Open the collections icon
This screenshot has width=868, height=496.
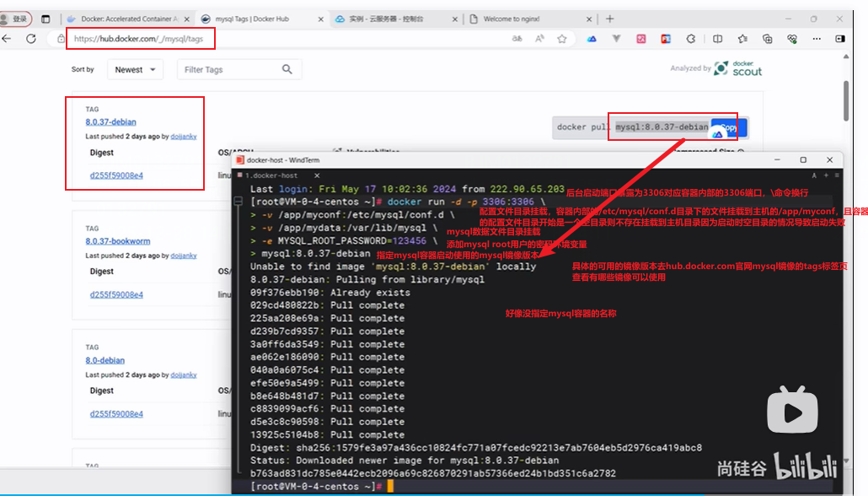(x=767, y=39)
